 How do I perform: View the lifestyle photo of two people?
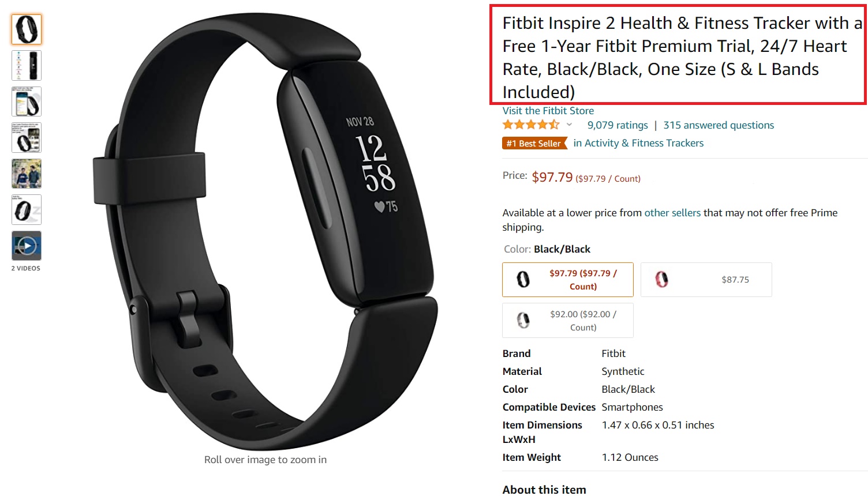pos(27,174)
